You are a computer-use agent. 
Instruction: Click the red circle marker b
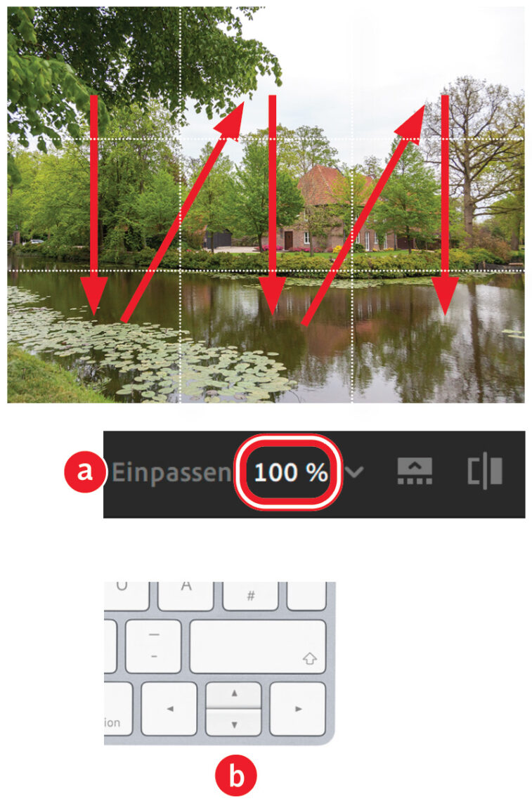pyautogui.click(x=235, y=776)
